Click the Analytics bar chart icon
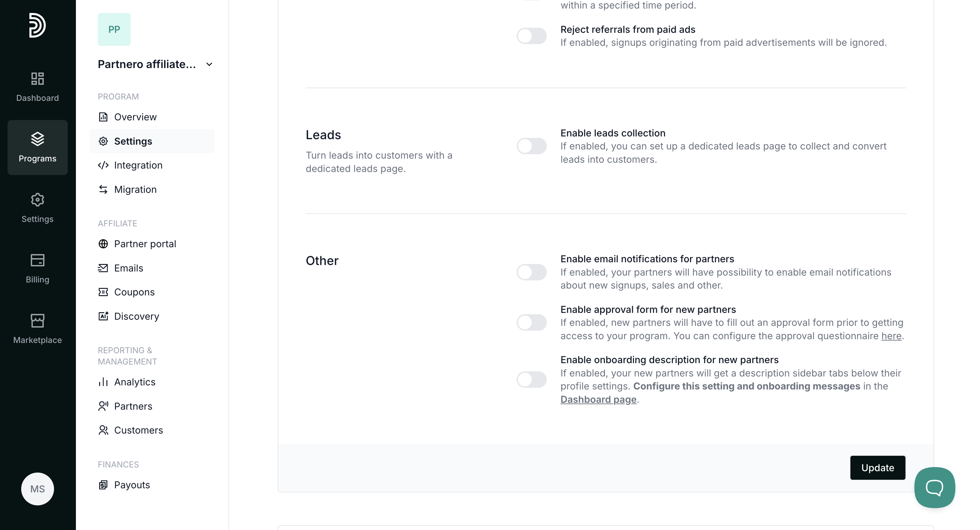Viewport: 980px width, 530px height. pyautogui.click(x=103, y=382)
